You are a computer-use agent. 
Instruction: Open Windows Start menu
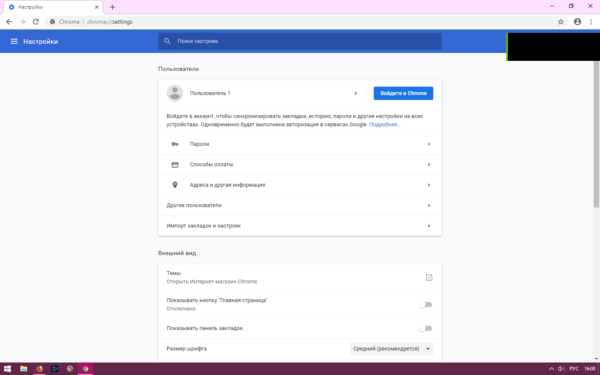click(7, 369)
